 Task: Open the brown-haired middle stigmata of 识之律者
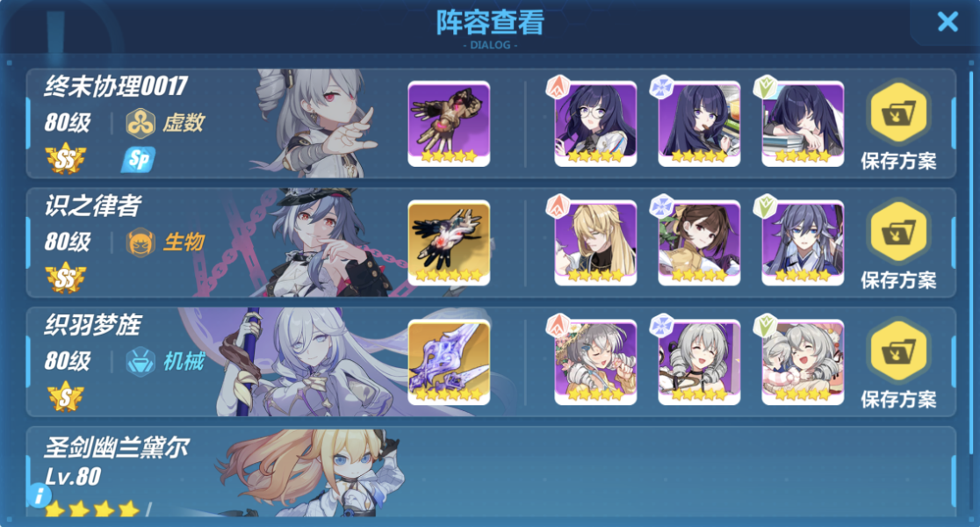pyautogui.click(x=699, y=243)
